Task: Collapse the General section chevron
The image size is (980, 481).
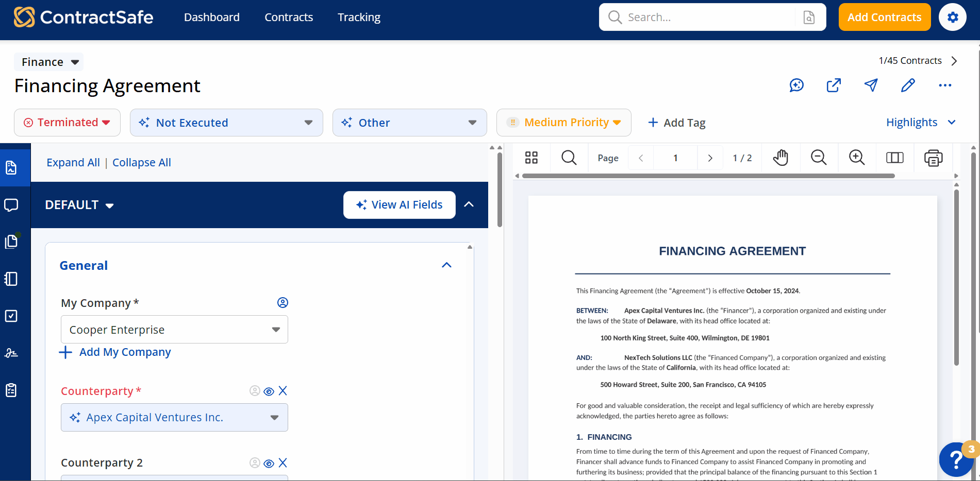Action: 446,265
